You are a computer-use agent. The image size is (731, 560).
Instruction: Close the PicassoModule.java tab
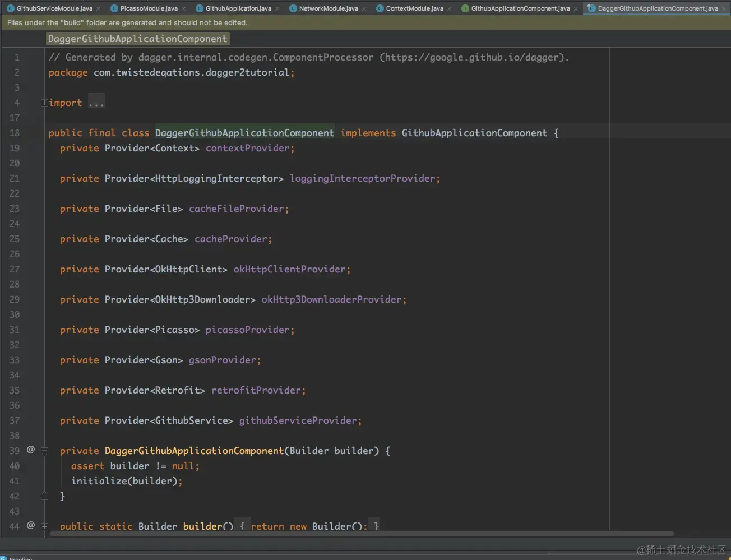tap(184, 8)
